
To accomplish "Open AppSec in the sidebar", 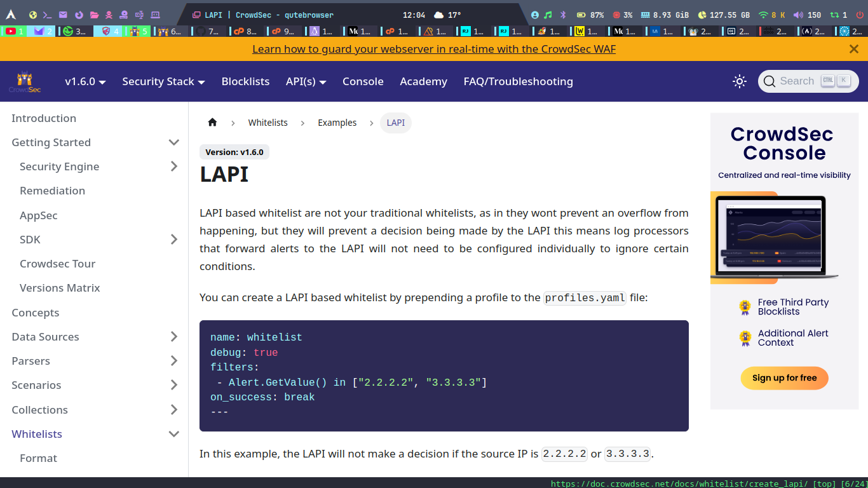I will pyautogui.click(x=38, y=215).
